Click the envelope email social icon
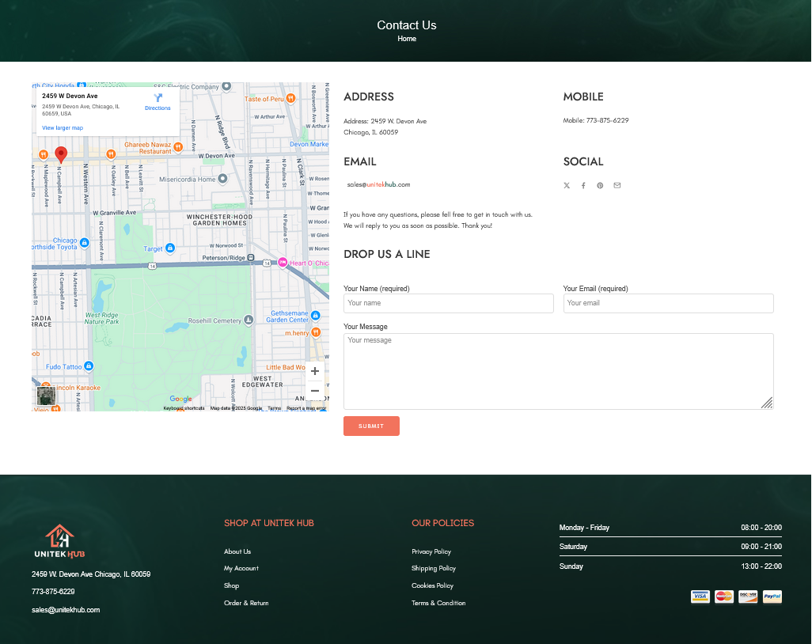This screenshot has height=644, width=812. coord(617,185)
